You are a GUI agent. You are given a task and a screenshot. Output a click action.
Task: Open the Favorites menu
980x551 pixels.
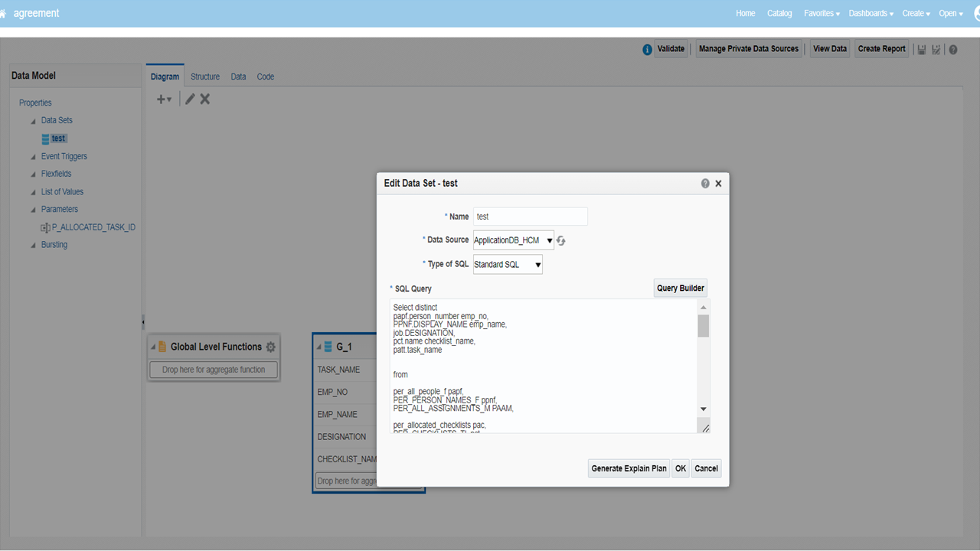tap(822, 13)
